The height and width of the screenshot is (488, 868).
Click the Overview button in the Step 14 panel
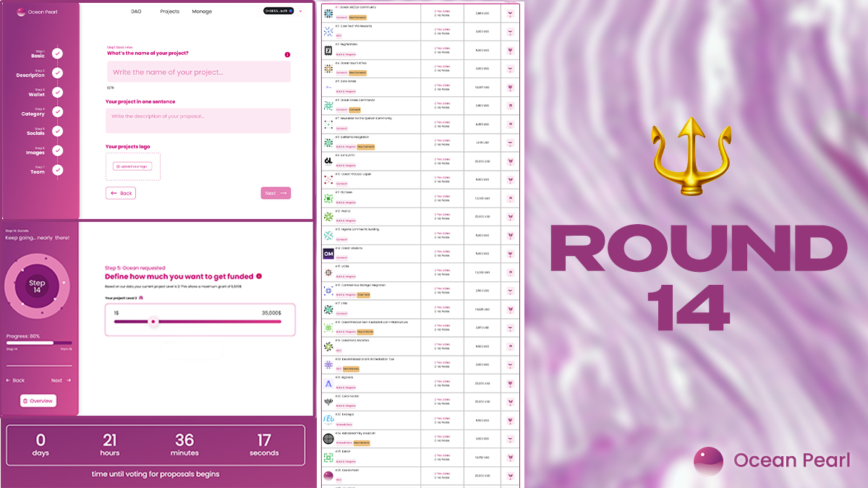[38, 401]
